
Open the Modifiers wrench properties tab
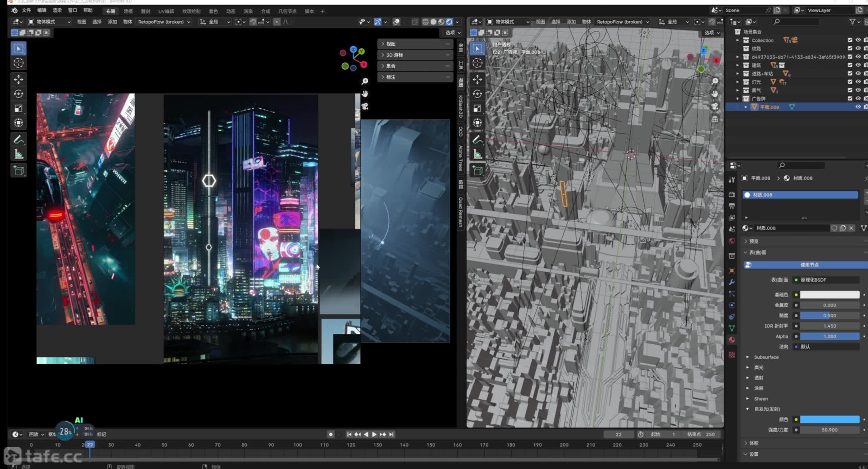[732, 282]
